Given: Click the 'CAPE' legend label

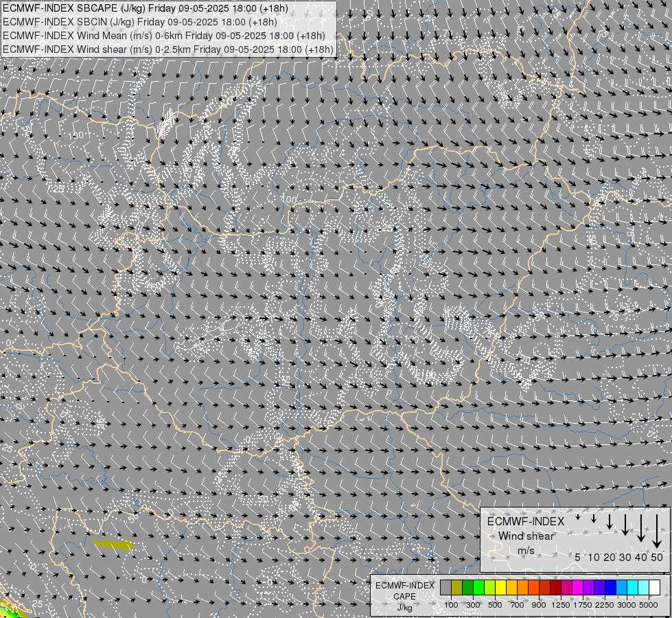Looking at the screenshot, I should (404, 597).
